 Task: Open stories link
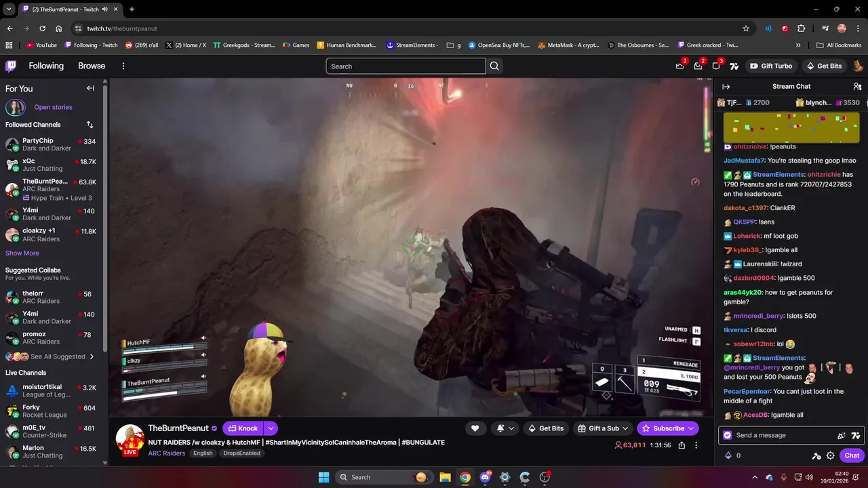(x=53, y=107)
